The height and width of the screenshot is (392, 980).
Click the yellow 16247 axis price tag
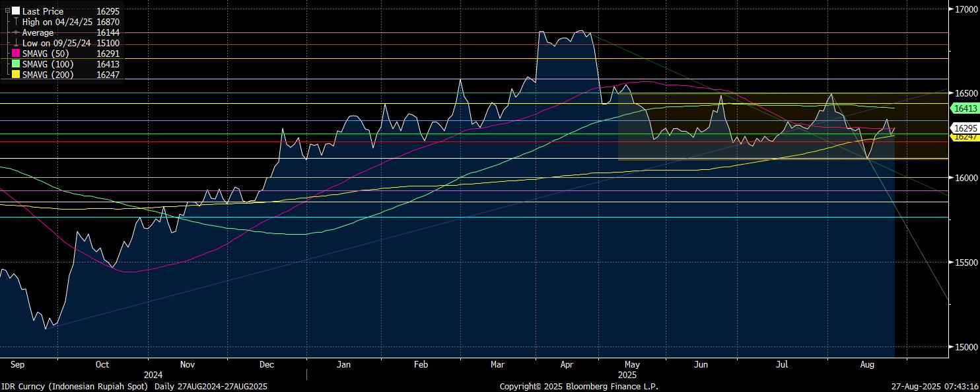point(963,137)
